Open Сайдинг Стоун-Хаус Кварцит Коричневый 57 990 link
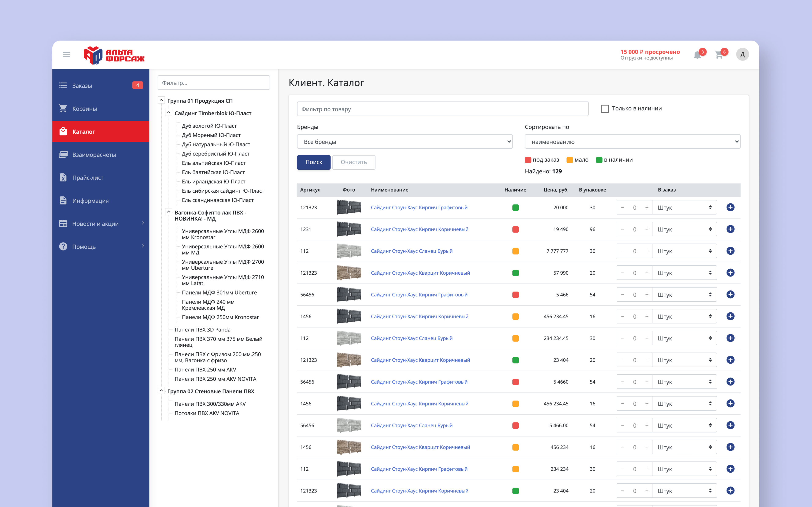 (x=420, y=273)
